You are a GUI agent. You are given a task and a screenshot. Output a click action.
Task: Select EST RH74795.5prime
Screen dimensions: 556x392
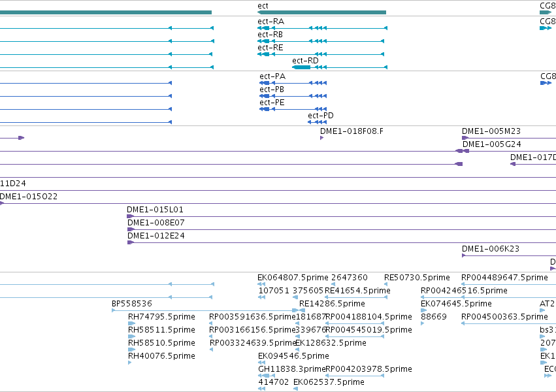click(161, 317)
